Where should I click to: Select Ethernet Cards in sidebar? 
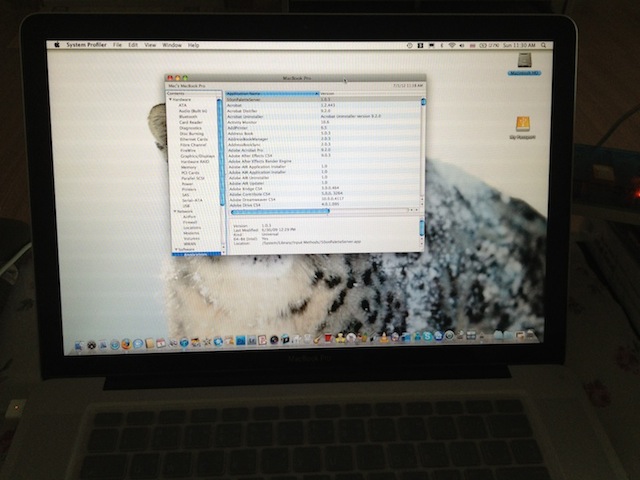pyautogui.click(x=194, y=140)
